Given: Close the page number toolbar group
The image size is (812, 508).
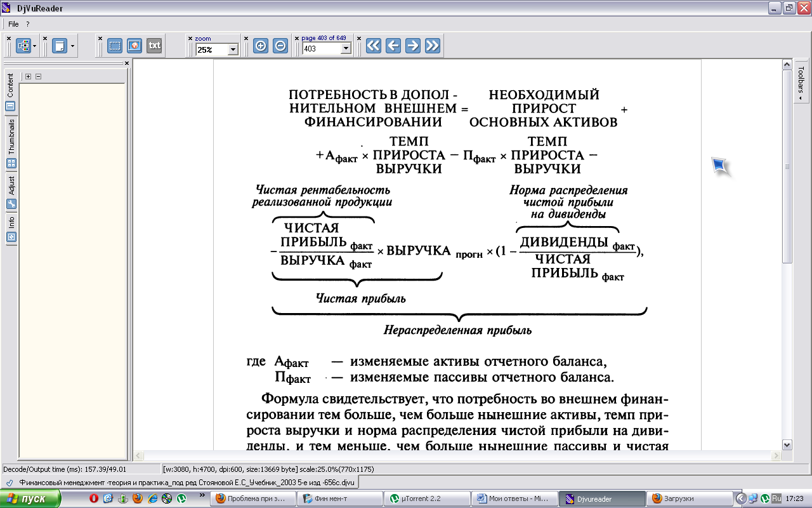Looking at the screenshot, I should tap(297, 38).
